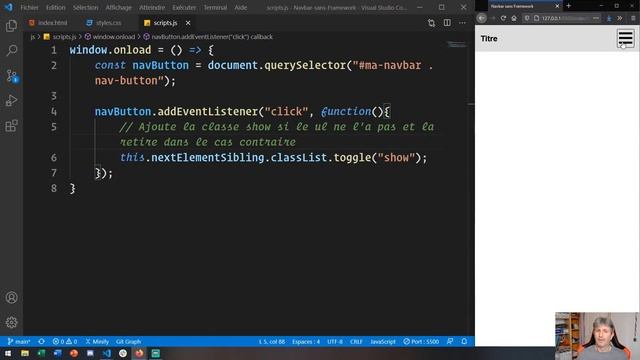Open the Accounts menu icon
The width and height of the screenshot is (640, 360).
[x=11, y=298]
